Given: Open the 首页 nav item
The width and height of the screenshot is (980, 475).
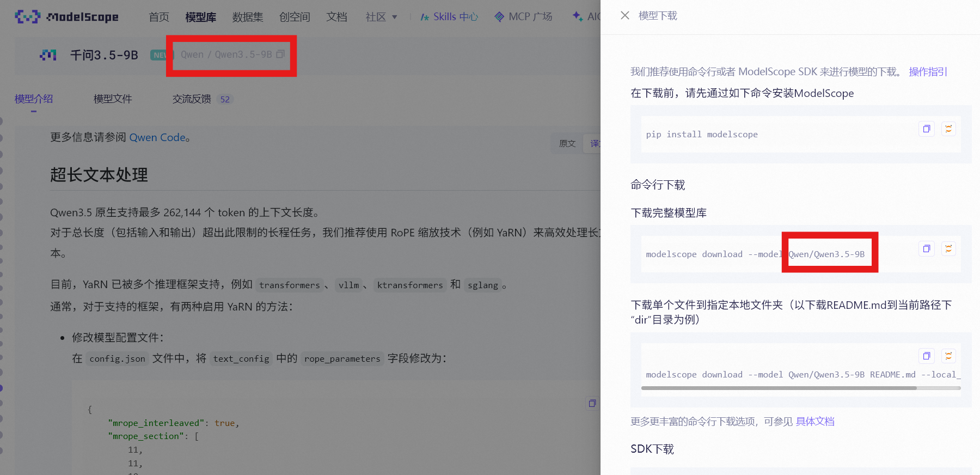Looking at the screenshot, I should 159,17.
